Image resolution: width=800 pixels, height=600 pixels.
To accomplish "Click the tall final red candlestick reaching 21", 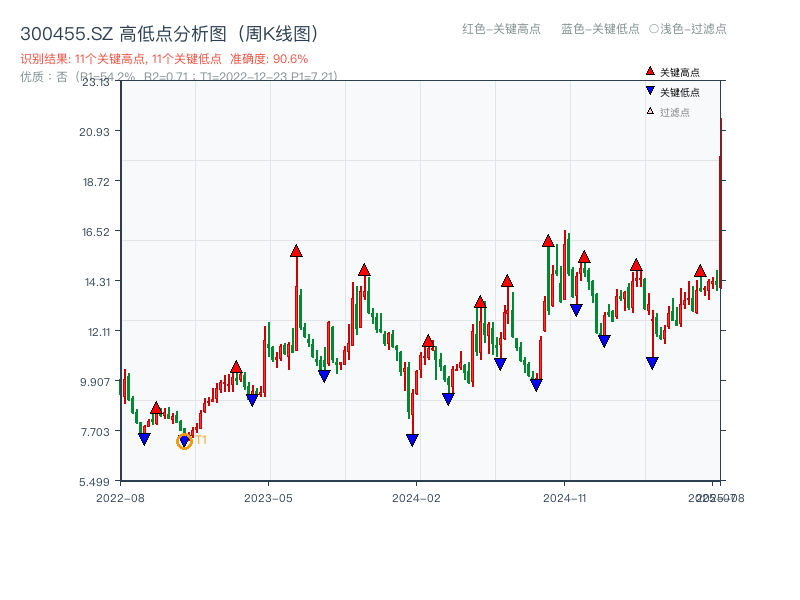I will point(721,203).
